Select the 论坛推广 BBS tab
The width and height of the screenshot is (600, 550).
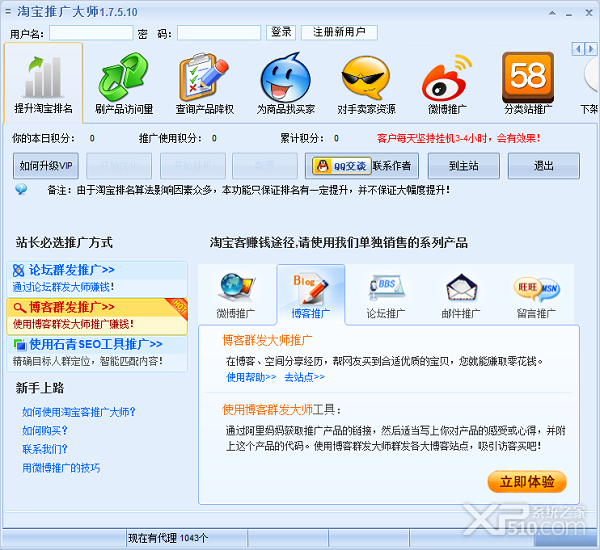[x=386, y=295]
